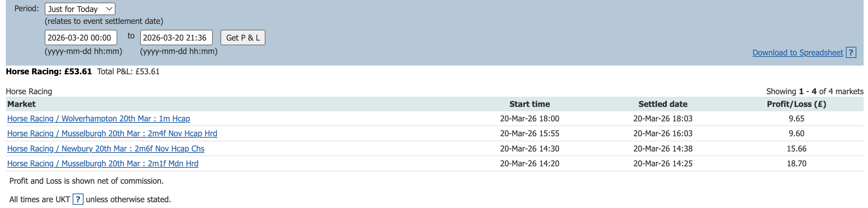868x208 pixels.
Task: Click the Start time column header
Action: pos(530,104)
